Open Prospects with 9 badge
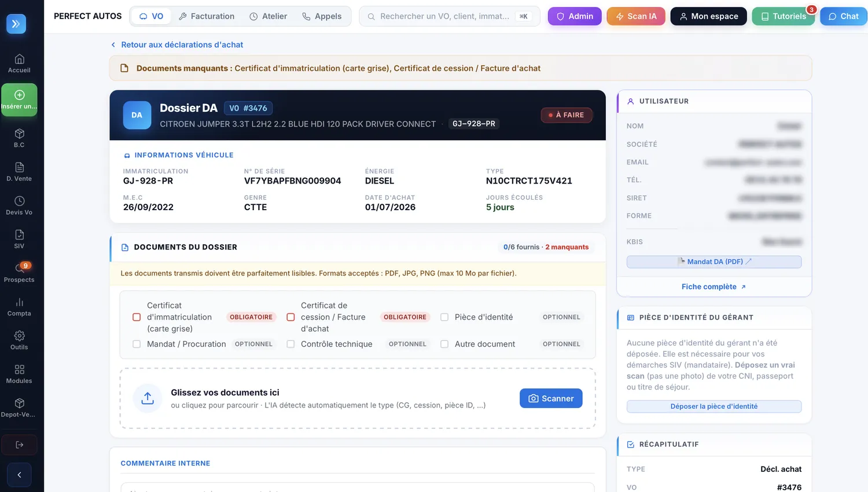Screen dimensions: 868x492 19,273
